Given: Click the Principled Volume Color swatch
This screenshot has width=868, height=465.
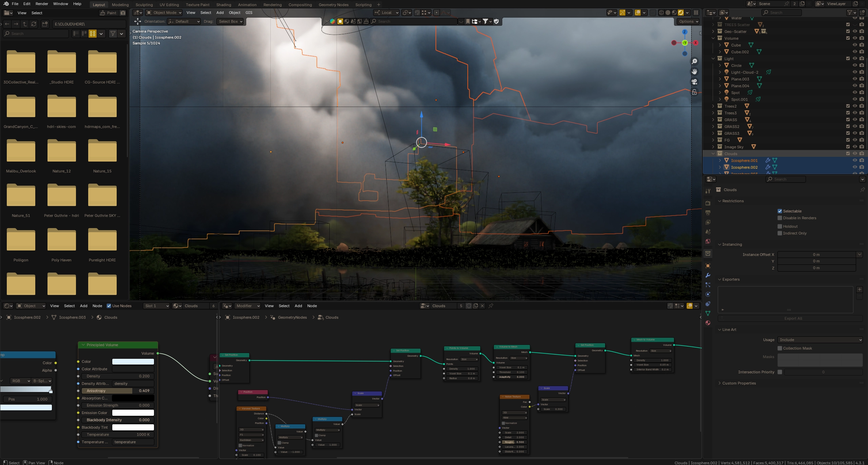Looking at the screenshot, I should (133, 362).
